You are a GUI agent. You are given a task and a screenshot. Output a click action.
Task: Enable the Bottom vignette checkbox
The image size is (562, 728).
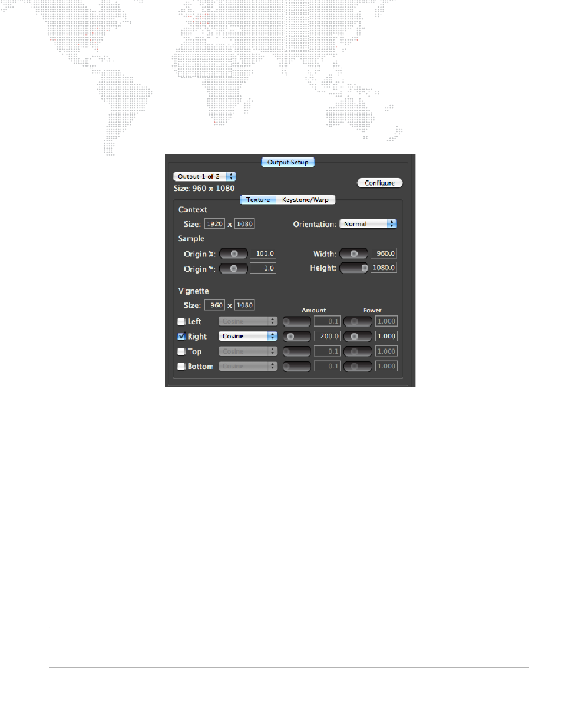(181, 367)
